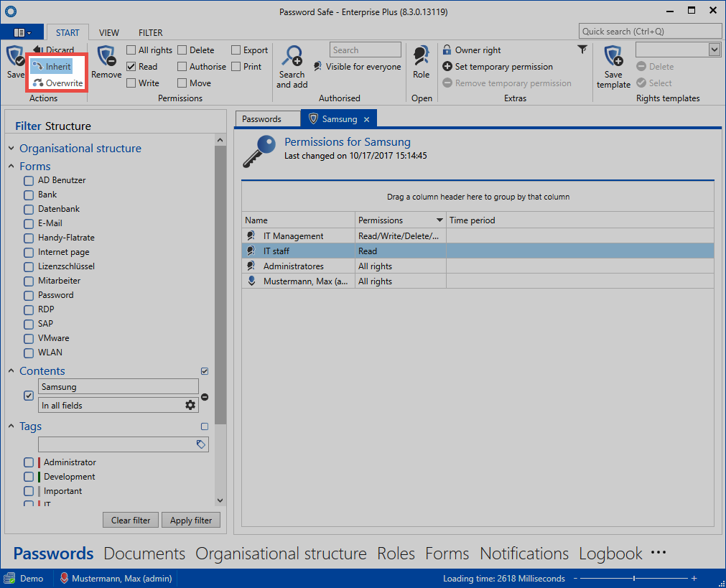
Task: Remove the Samsung content filter (minus icon)
Action: (x=205, y=397)
